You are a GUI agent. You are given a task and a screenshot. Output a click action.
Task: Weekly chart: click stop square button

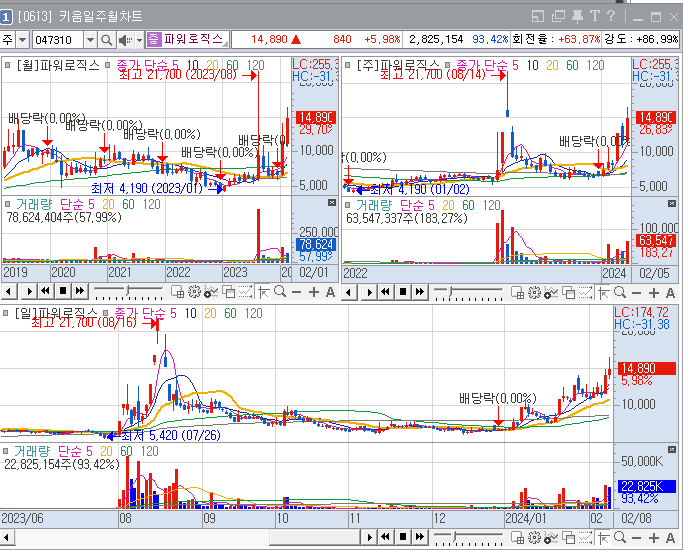click(403, 292)
